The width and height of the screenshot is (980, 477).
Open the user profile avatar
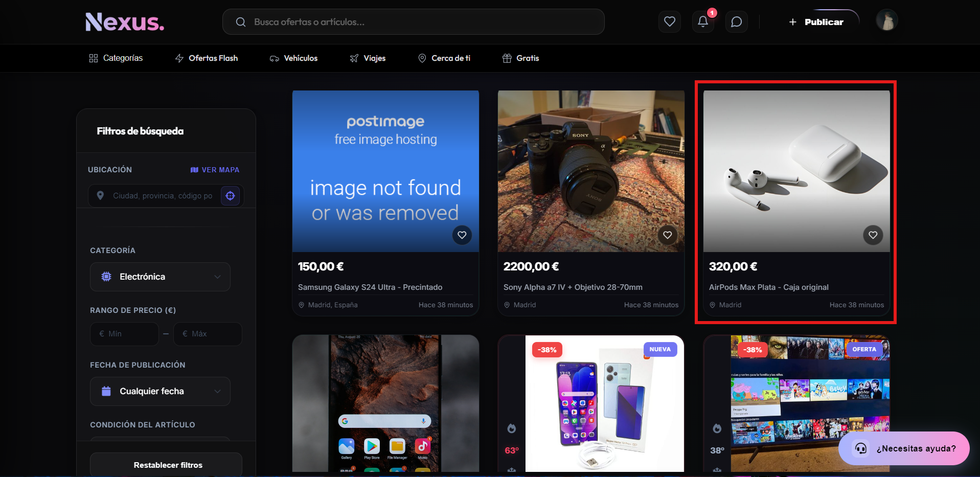[887, 20]
